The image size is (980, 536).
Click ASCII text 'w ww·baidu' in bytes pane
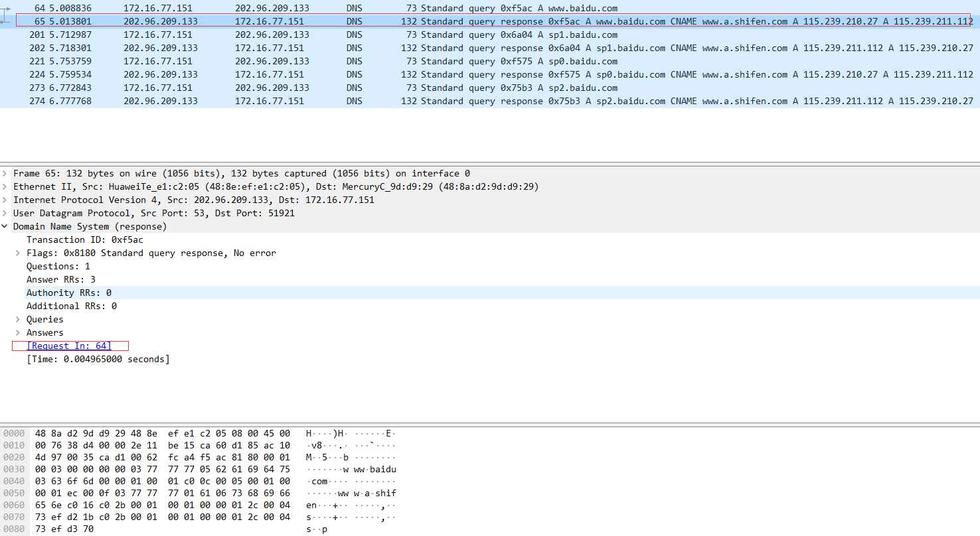click(370, 469)
